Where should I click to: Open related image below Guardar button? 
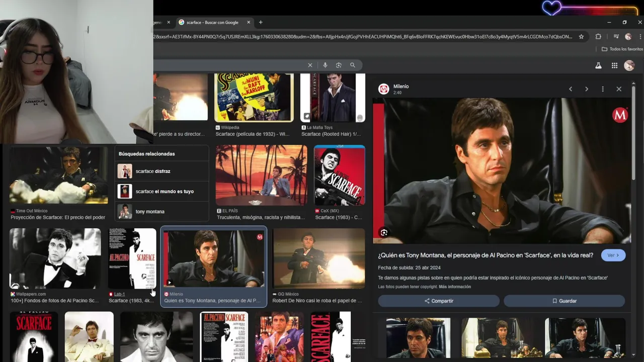585,338
